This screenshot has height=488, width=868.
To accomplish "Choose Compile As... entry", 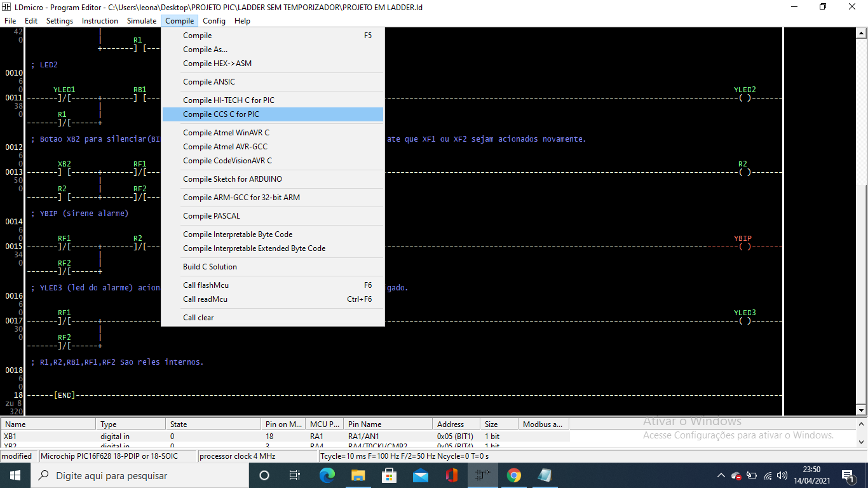I will coord(273,50).
